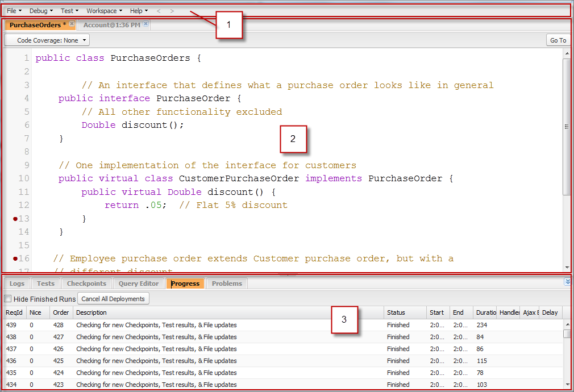Image resolution: width=574 pixels, height=392 pixels.
Task: Open the Checkpoints tab
Action: [x=86, y=283]
